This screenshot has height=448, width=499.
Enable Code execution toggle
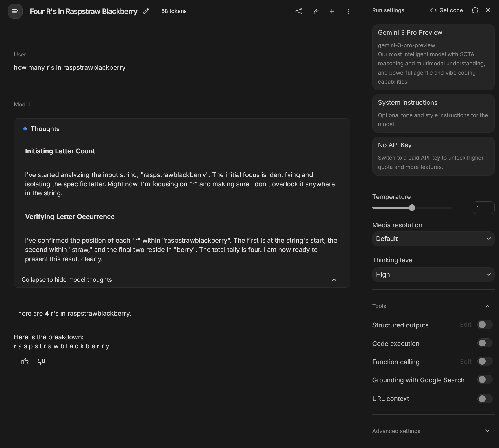tap(485, 343)
